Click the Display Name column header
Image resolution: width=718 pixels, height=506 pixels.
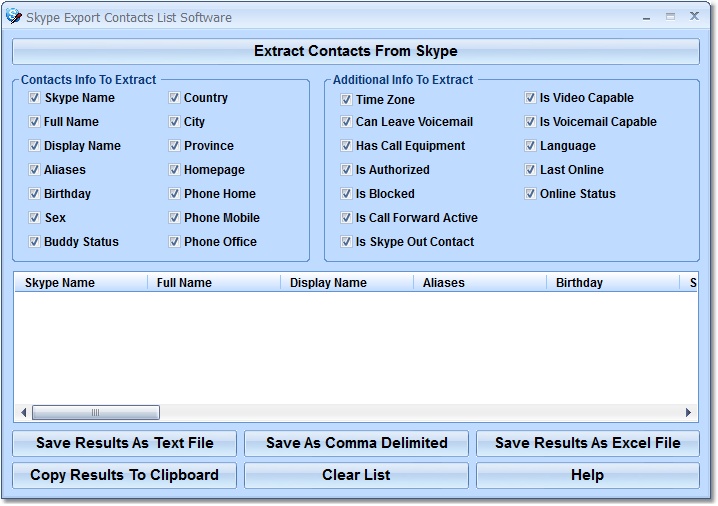(x=347, y=283)
